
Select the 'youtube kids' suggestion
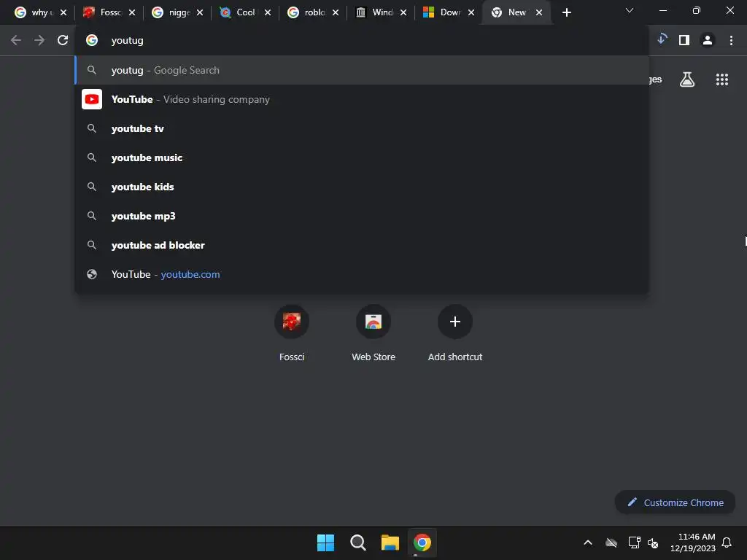coord(362,187)
